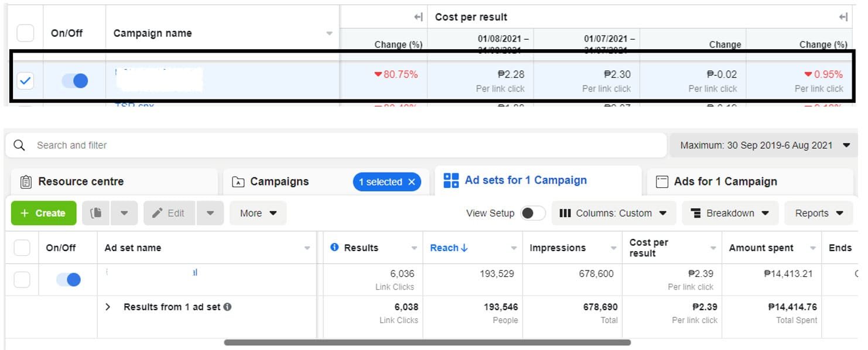Disable the ad set On/Off toggle

[x=69, y=280]
